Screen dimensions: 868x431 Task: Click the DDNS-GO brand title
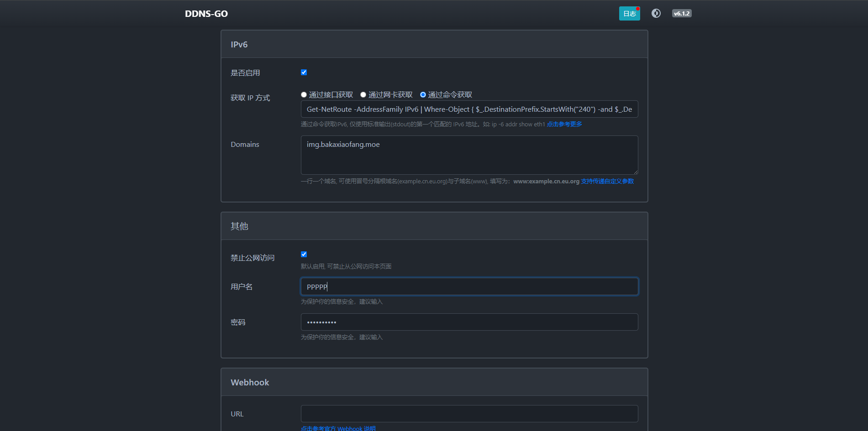pos(206,14)
